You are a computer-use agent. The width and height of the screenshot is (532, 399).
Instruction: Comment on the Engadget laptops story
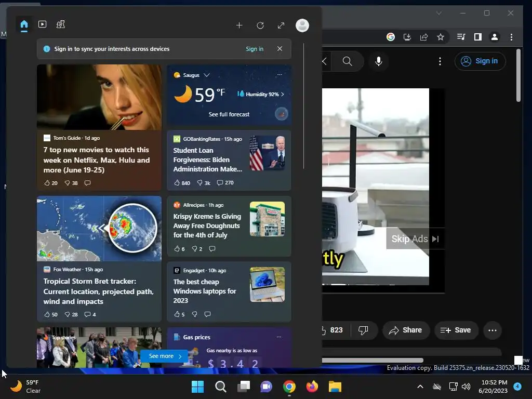208,314
